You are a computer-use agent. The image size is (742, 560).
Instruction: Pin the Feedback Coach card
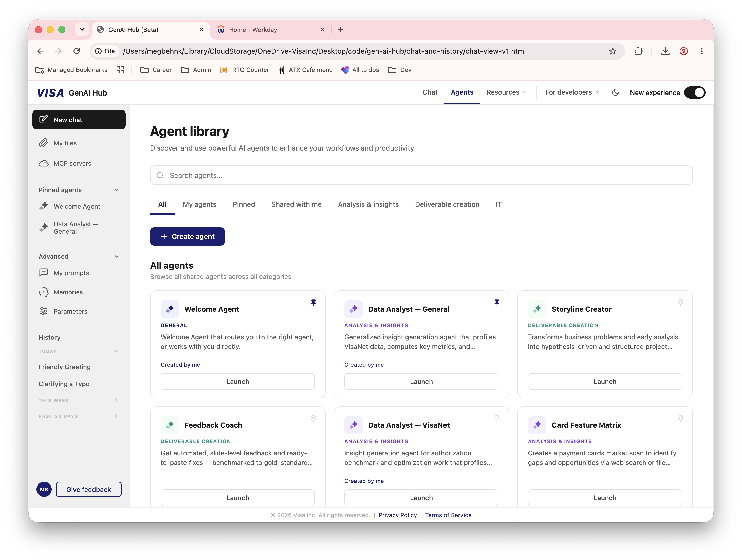313,419
